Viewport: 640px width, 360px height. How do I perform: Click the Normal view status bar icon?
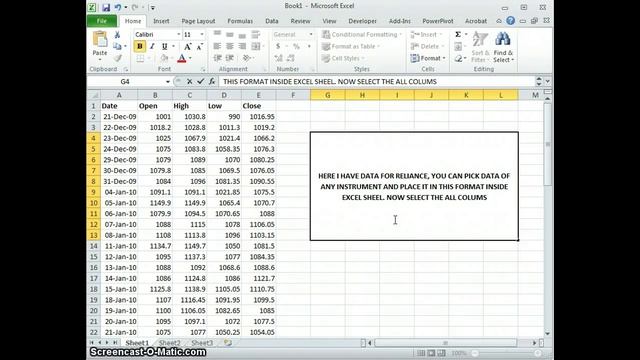(421, 353)
